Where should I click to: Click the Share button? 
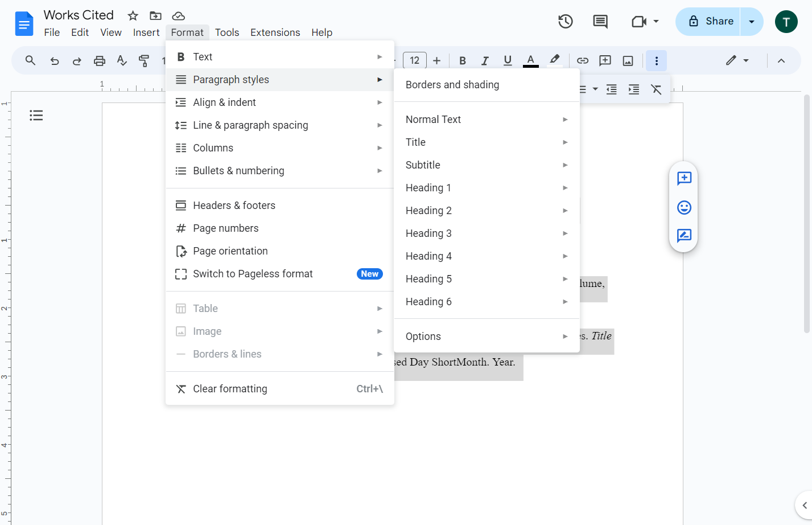tap(708, 22)
